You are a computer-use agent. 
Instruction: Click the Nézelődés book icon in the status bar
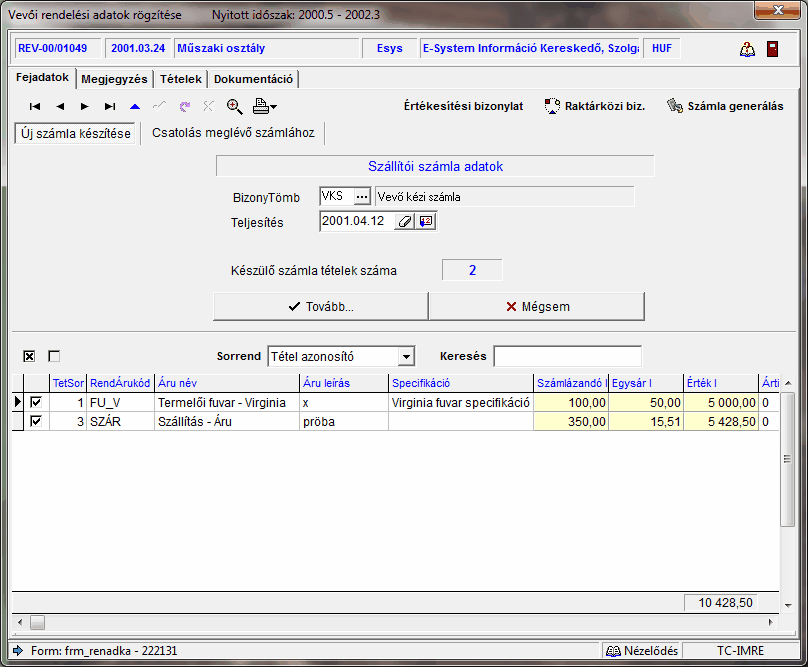[613, 651]
